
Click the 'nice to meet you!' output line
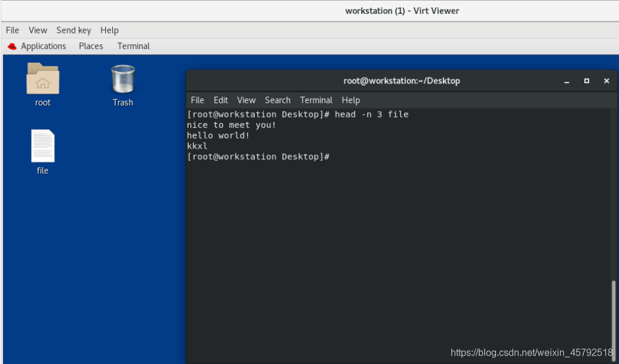[232, 125]
